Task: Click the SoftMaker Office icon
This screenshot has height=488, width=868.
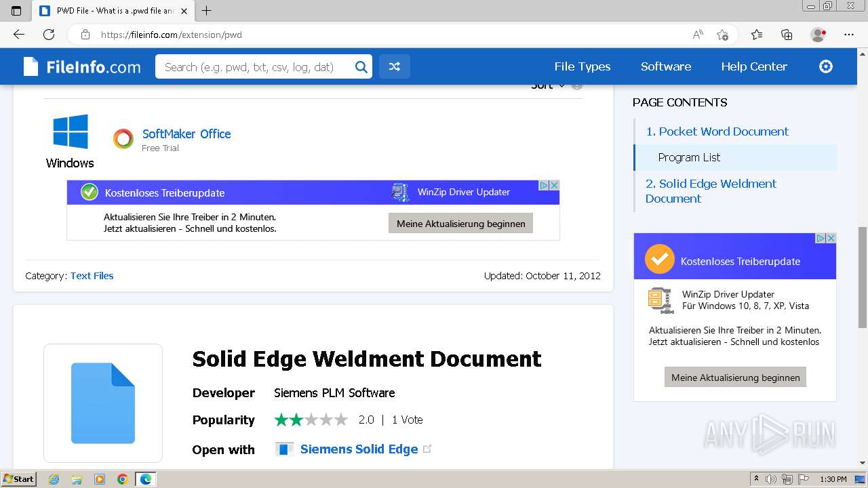Action: point(123,139)
